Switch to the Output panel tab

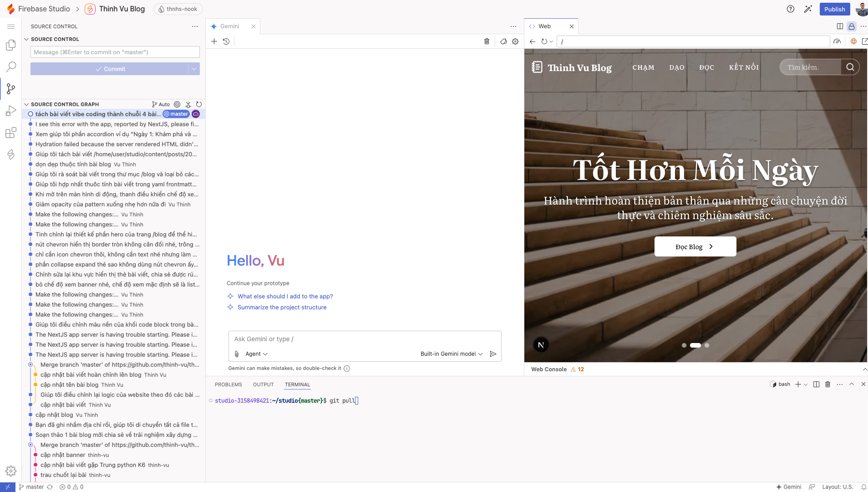(x=264, y=384)
